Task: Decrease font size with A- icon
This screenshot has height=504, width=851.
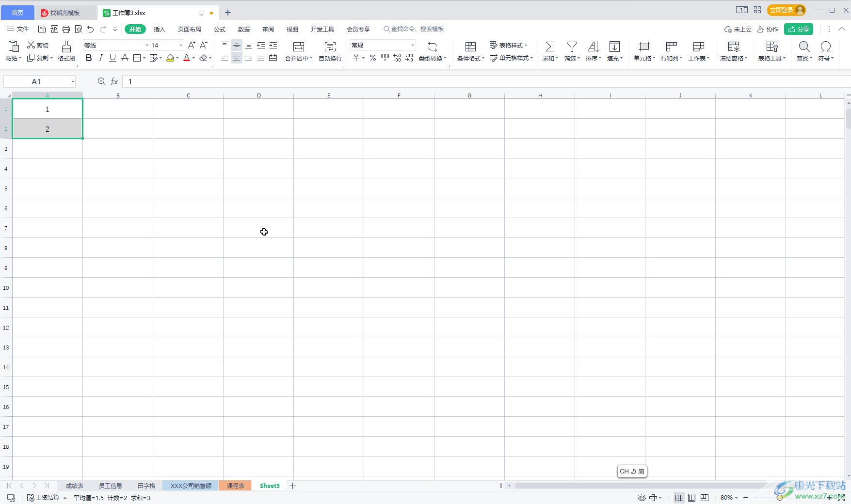Action: click(x=204, y=45)
